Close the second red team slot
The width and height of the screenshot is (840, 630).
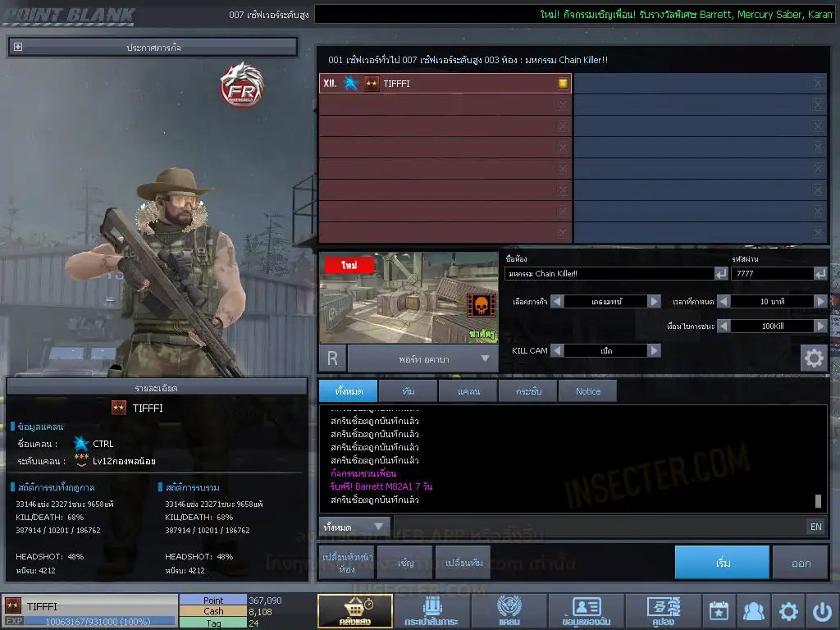pos(562,105)
